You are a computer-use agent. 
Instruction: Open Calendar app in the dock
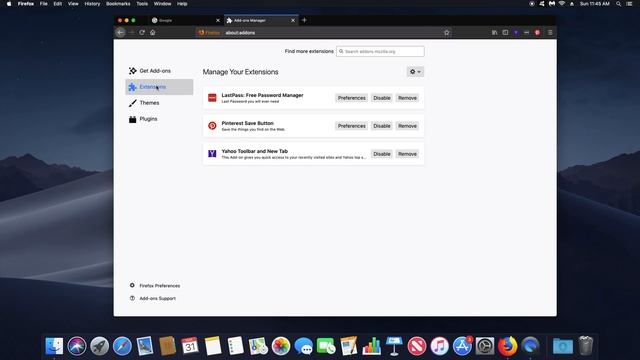[190, 346]
